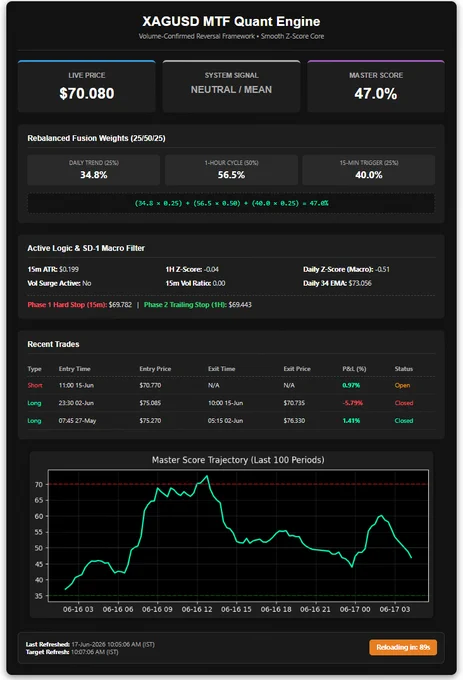Image resolution: width=463 pixels, height=680 pixels.
Task: Click the 11:00 15-Jun entry time
Action: click(x=76, y=385)
